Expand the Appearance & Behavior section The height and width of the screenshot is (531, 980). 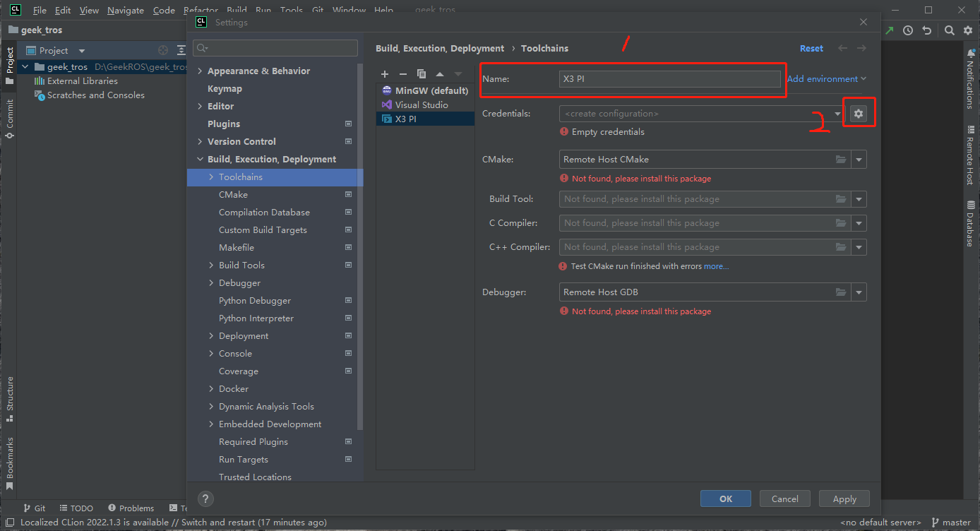point(200,71)
